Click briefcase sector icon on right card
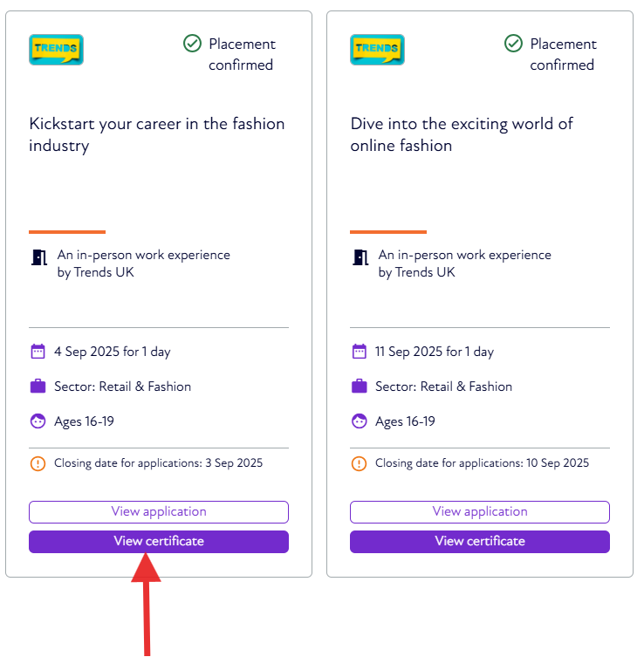Image resolution: width=644 pixels, height=657 pixels. (x=359, y=387)
